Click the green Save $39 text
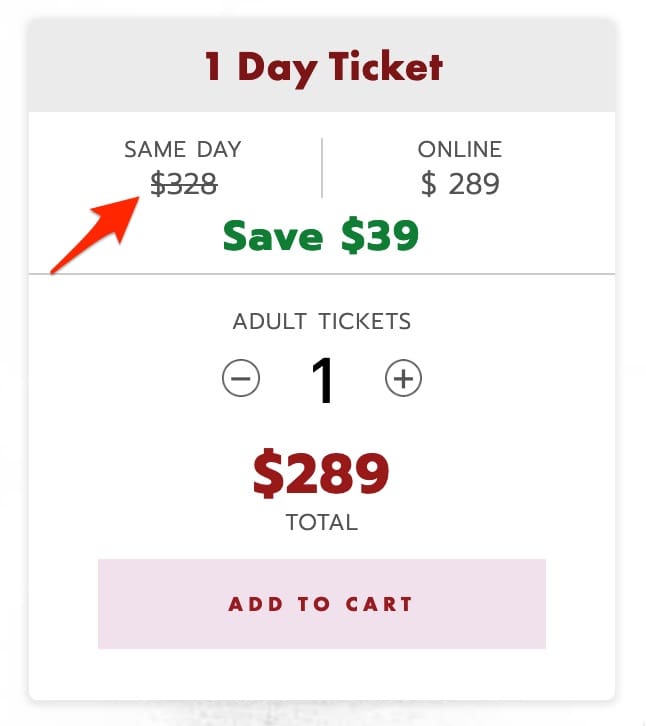646x726 pixels. tap(321, 235)
